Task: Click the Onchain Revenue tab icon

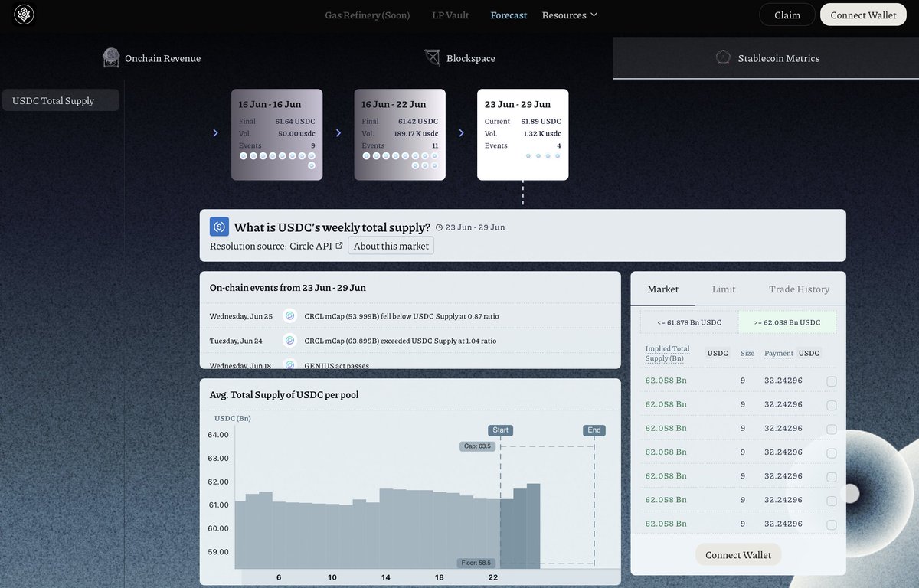Action: click(x=111, y=57)
